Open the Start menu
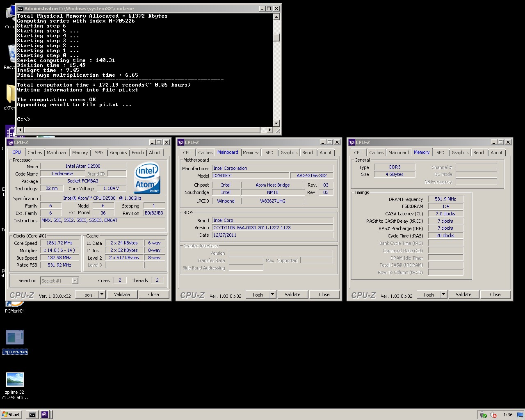 click(x=11, y=415)
